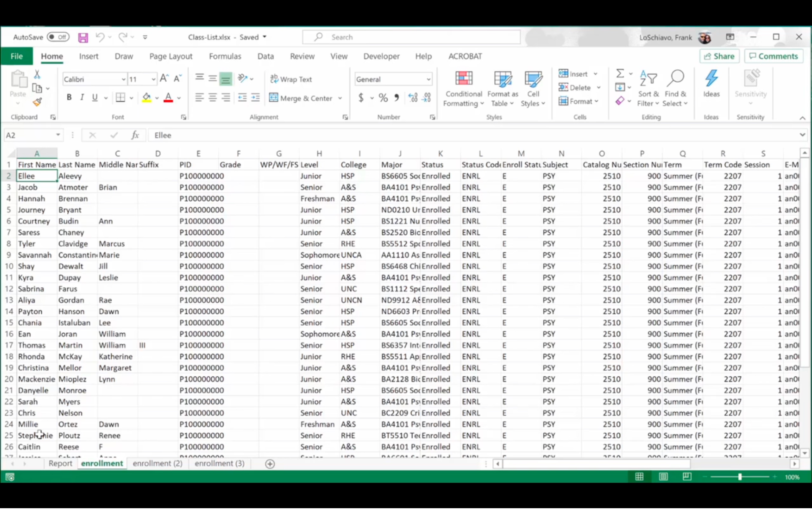Apply Percent Style with the % icon
This screenshot has height=510, width=812.
pos(383,98)
